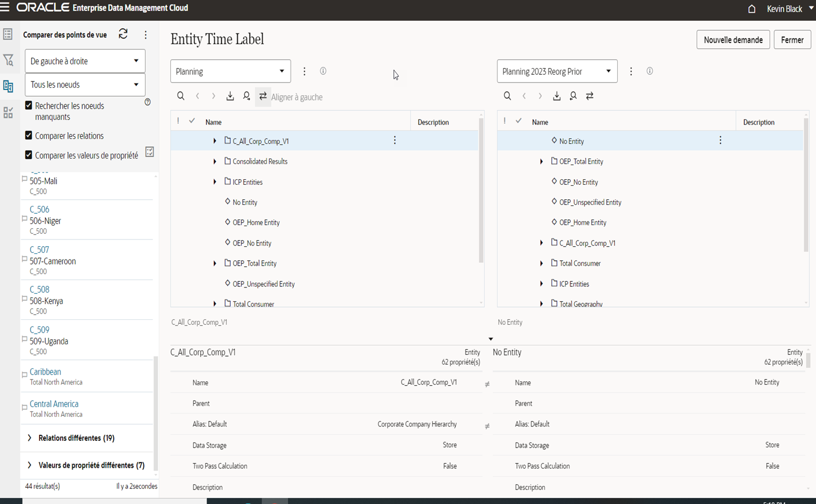Open the De gauche à droite dropdown

tap(85, 61)
